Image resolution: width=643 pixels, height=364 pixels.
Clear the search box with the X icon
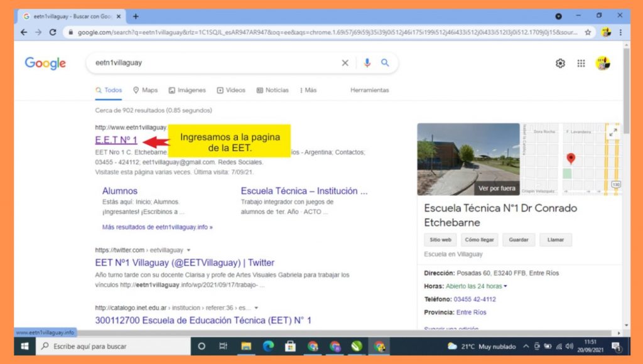(345, 63)
